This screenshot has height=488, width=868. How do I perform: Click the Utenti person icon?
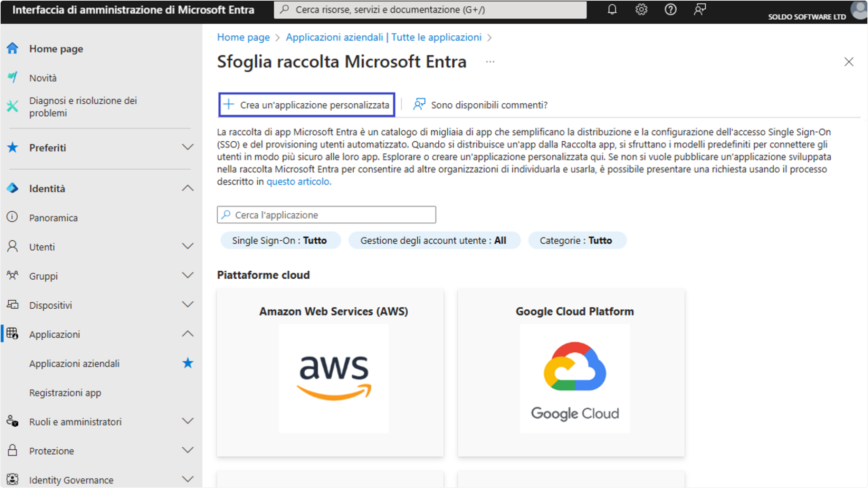[x=13, y=246]
